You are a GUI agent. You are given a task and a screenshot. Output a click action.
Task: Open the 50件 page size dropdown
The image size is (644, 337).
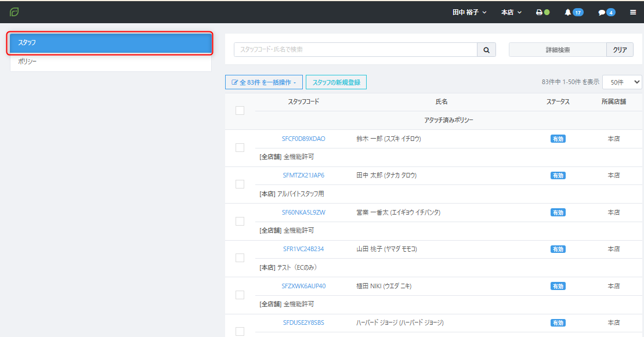pos(622,82)
